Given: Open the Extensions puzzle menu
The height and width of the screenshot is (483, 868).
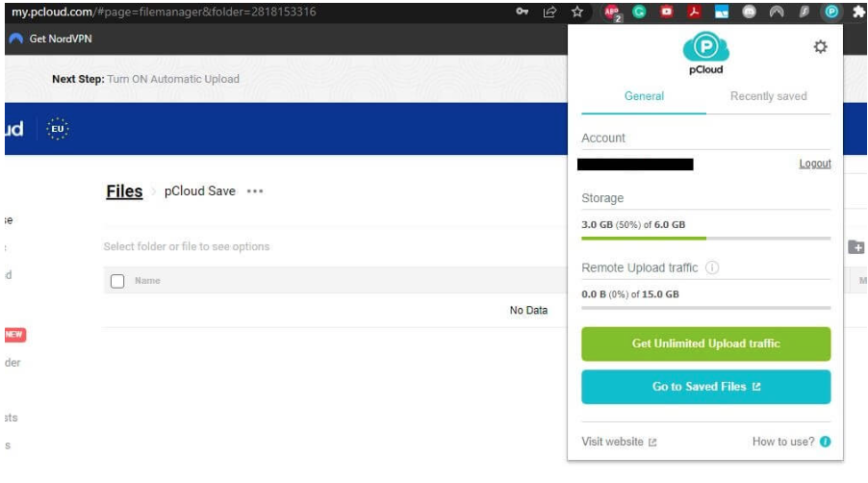Looking at the screenshot, I should pyautogui.click(x=858, y=12).
